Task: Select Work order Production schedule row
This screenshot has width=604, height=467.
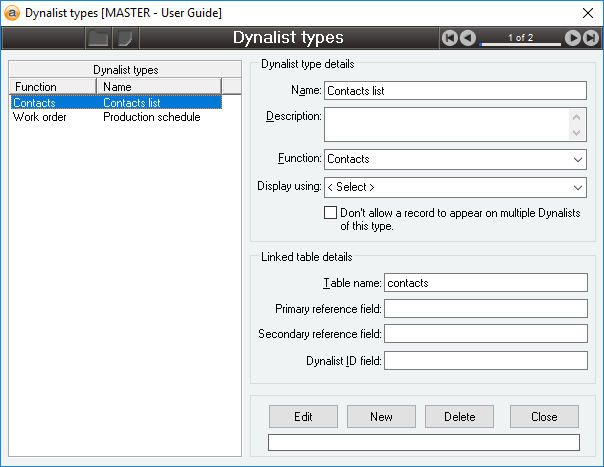Action: click(x=114, y=117)
